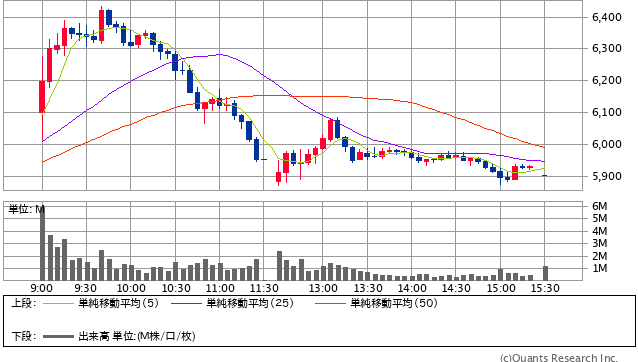The image size is (638, 362).
Task: Click the (c)Quants Research Inc. credit text
Action: click(559, 358)
